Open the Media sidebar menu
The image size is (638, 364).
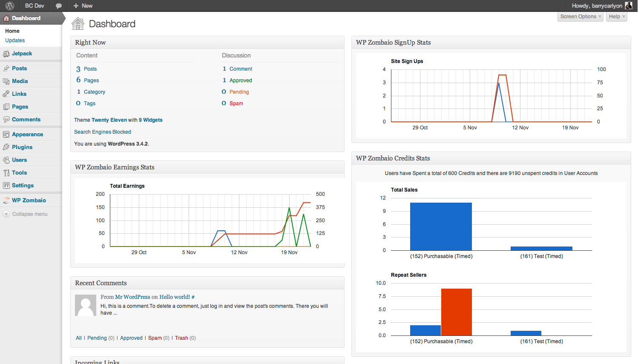[20, 81]
